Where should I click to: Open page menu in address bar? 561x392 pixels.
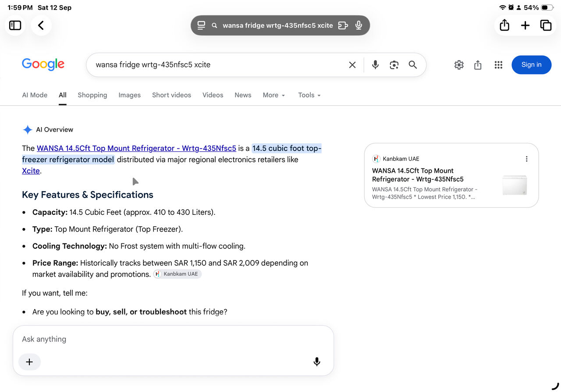click(201, 25)
